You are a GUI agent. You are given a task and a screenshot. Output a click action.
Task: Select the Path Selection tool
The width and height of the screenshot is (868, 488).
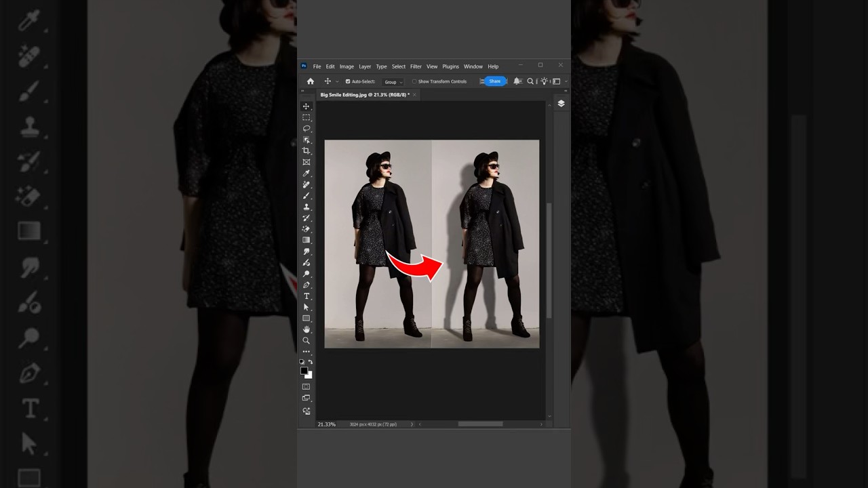(306, 307)
